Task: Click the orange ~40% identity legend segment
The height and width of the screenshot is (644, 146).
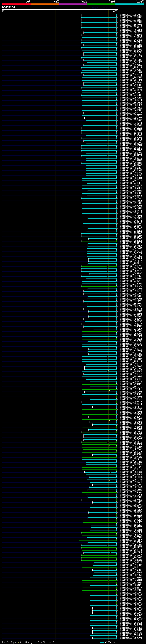Action: [45, 4]
